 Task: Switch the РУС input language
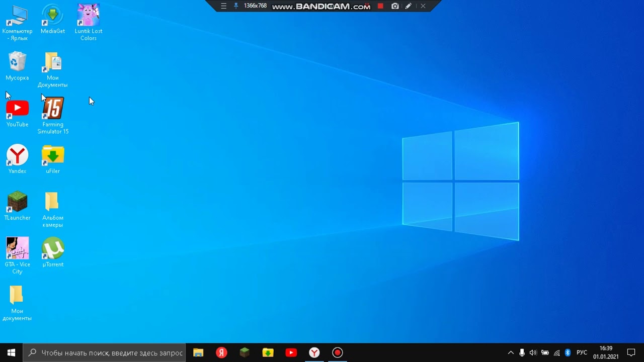pyautogui.click(x=582, y=352)
